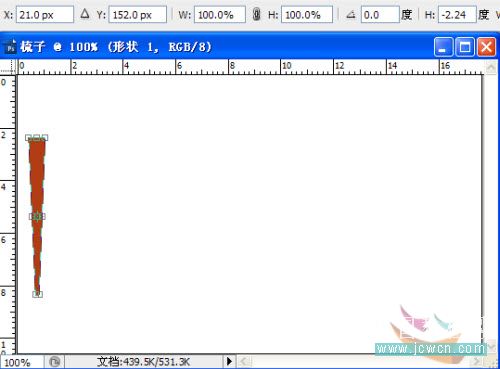Open the document info arrow menu
This screenshot has width=500, height=369.
click(x=229, y=361)
